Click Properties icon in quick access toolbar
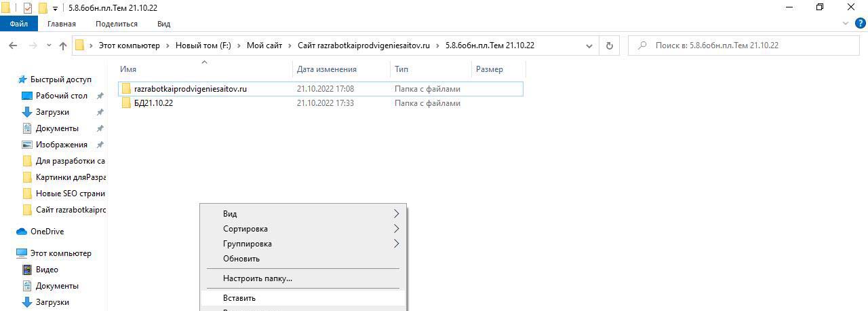The height and width of the screenshot is (311, 868). pyautogui.click(x=28, y=7)
